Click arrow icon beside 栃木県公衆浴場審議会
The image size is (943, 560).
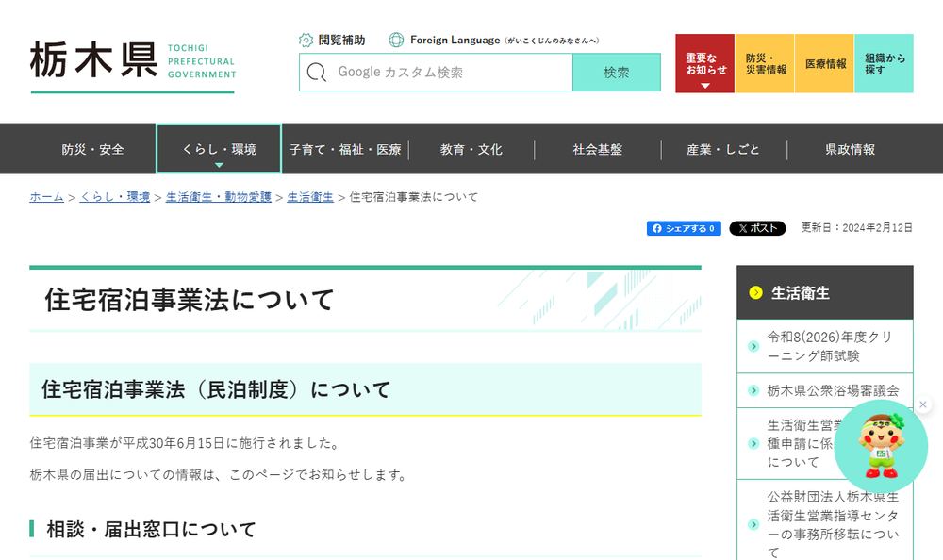point(753,390)
